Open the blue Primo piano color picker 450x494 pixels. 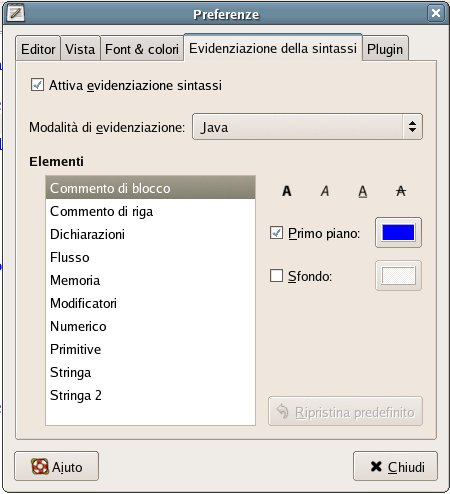click(x=398, y=233)
